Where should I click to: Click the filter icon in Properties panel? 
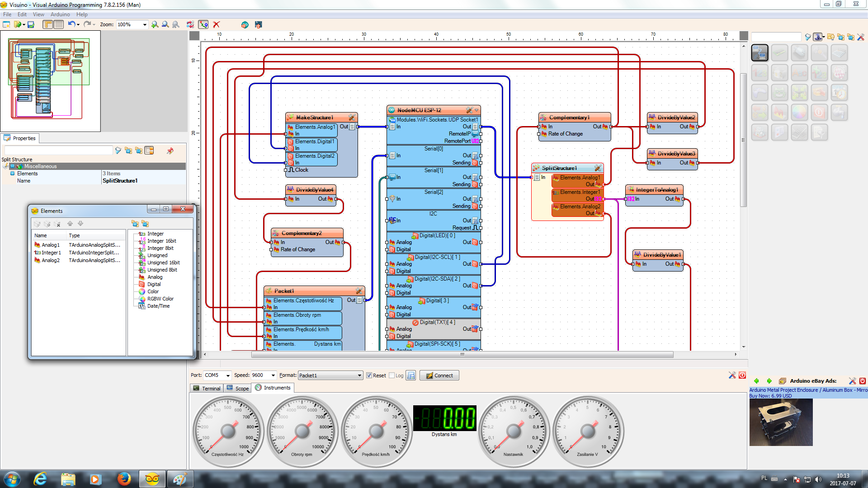pyautogui.click(x=118, y=150)
